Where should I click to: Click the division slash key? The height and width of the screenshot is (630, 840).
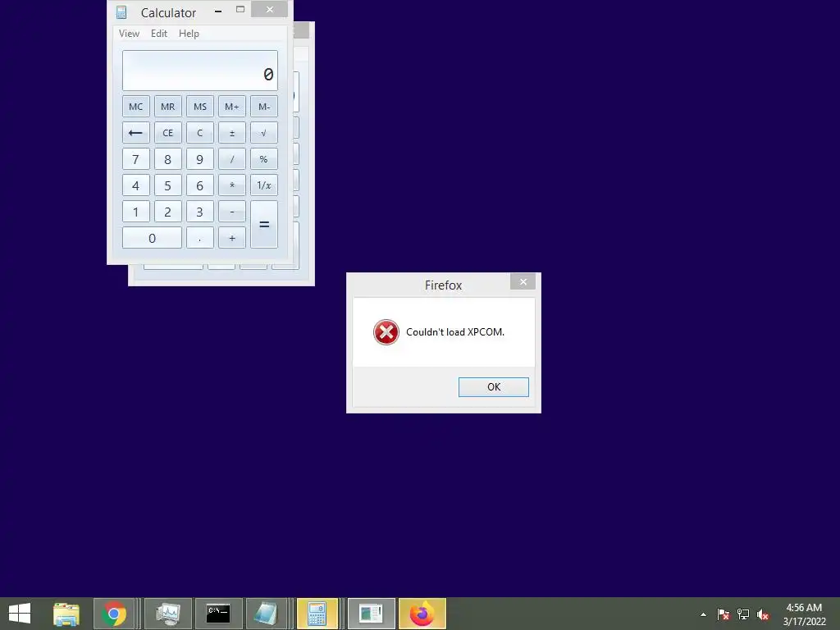pyautogui.click(x=232, y=158)
